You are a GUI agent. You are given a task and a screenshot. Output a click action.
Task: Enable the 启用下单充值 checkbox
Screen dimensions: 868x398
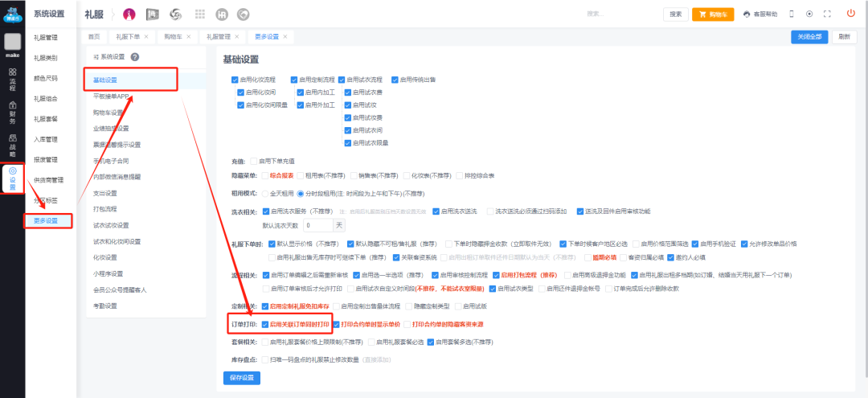click(253, 161)
